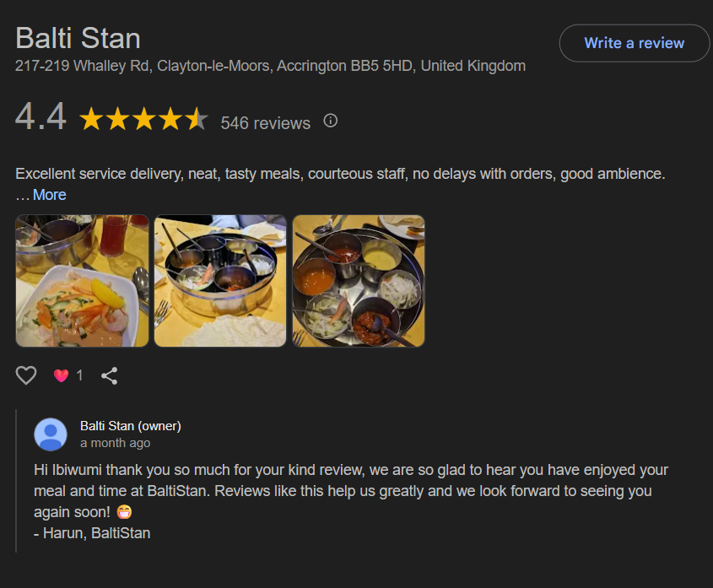Open the info icon beside review count
Image resolution: width=713 pixels, height=588 pixels.
[x=331, y=121]
